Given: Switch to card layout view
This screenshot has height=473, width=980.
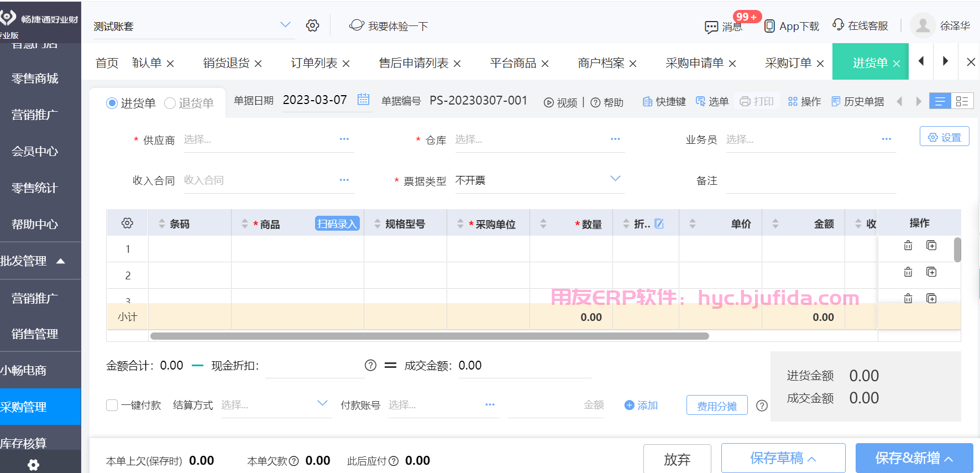Looking at the screenshot, I should pyautogui.click(x=962, y=101).
